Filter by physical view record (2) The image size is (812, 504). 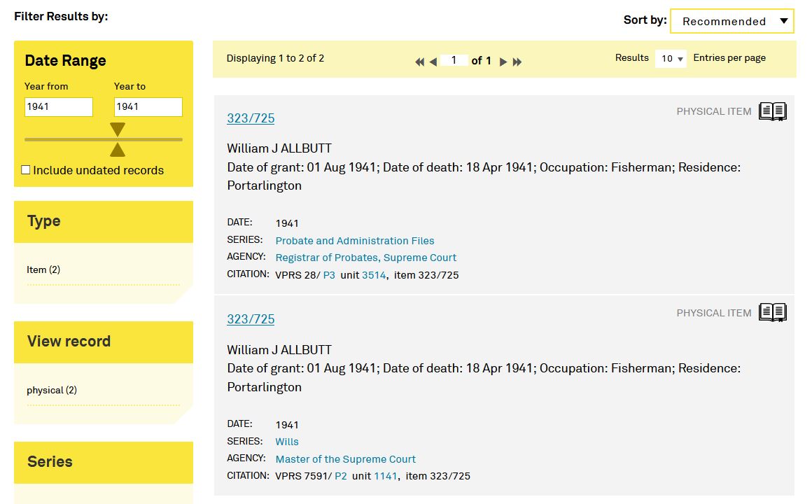52,390
